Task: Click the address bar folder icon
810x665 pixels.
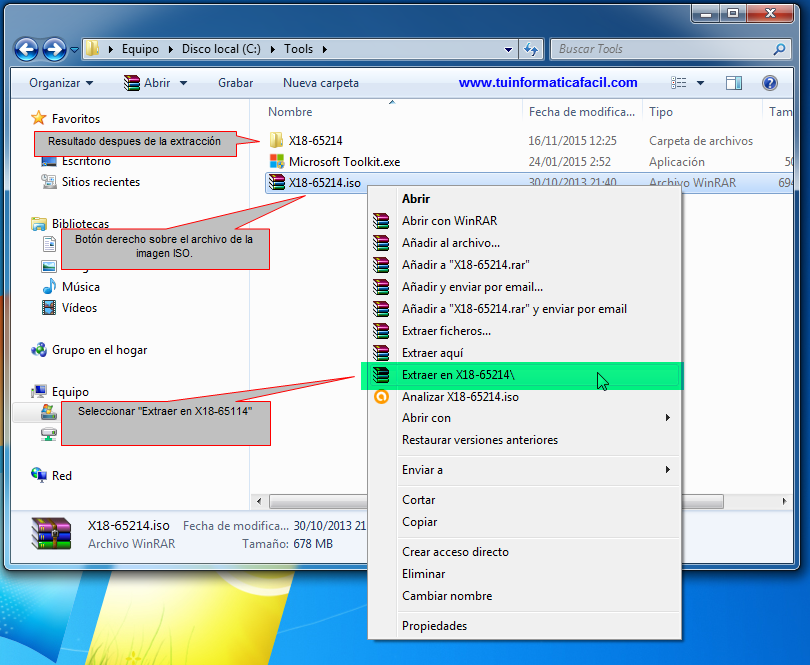Action: [x=92, y=49]
